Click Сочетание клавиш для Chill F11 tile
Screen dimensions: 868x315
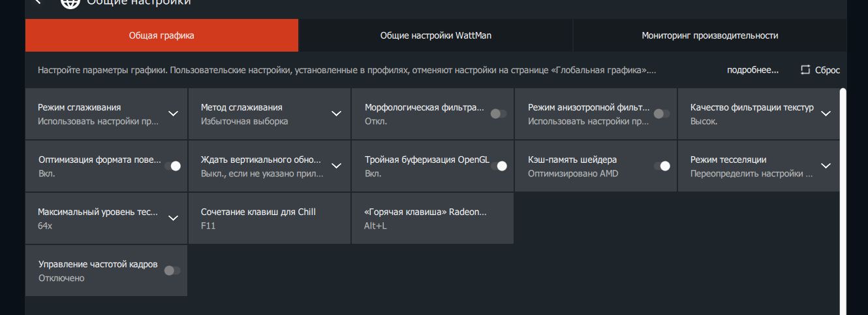click(269, 218)
